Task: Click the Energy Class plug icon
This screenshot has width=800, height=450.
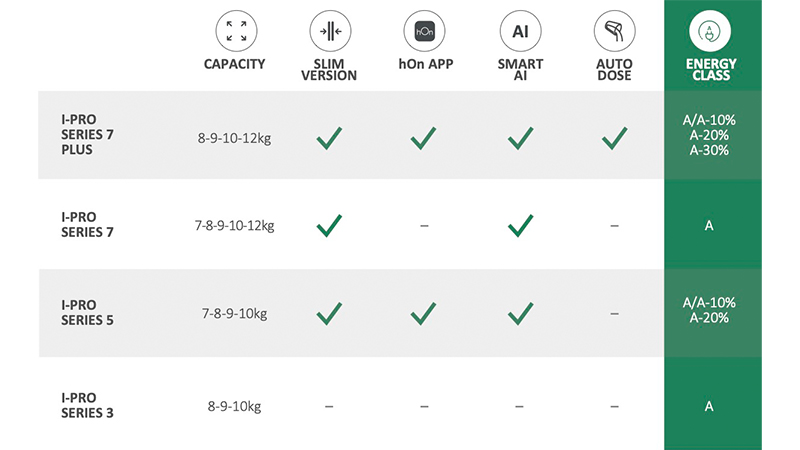Action: pyautogui.click(x=709, y=30)
